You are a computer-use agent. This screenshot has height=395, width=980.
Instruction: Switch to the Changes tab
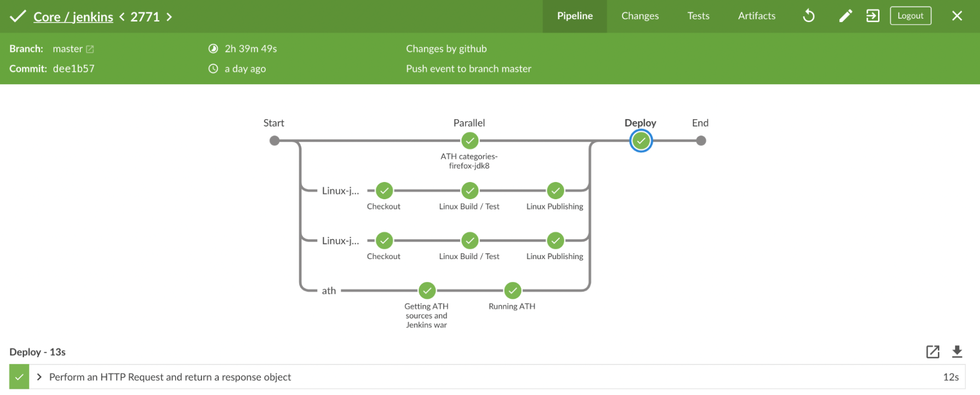[x=640, y=16]
